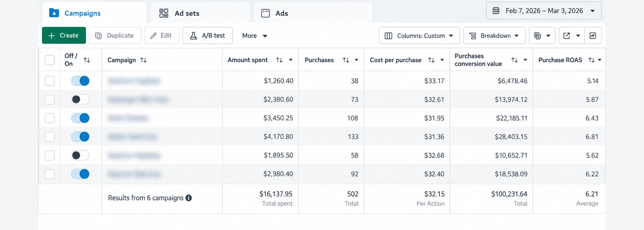Open the Cost per purchase column options arrow
This screenshot has height=230, width=644.
[442, 60]
